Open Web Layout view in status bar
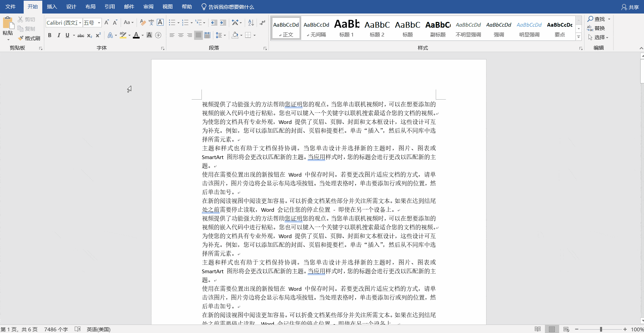The height and width of the screenshot is (333, 644). point(566,329)
